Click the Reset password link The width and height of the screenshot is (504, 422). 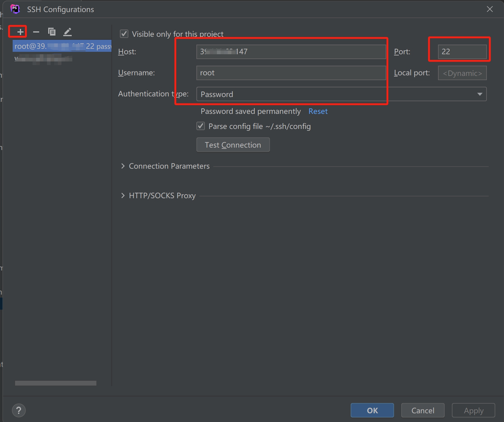pyautogui.click(x=318, y=111)
